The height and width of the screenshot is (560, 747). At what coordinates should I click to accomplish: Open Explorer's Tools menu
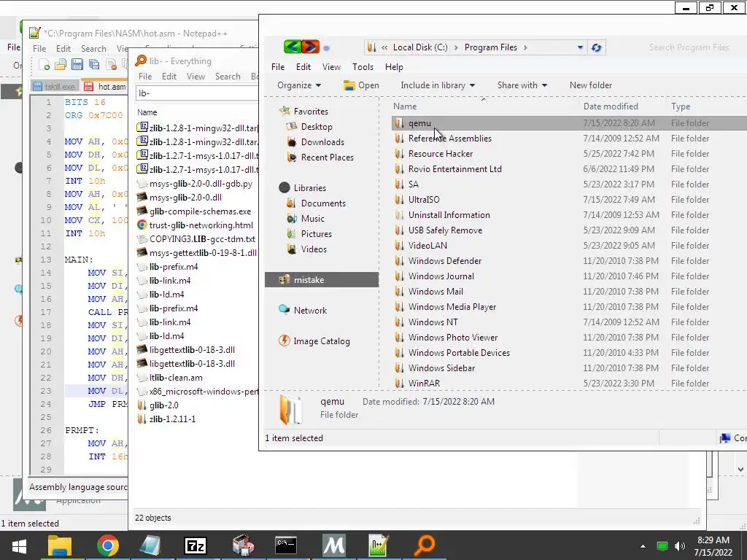[x=363, y=67]
